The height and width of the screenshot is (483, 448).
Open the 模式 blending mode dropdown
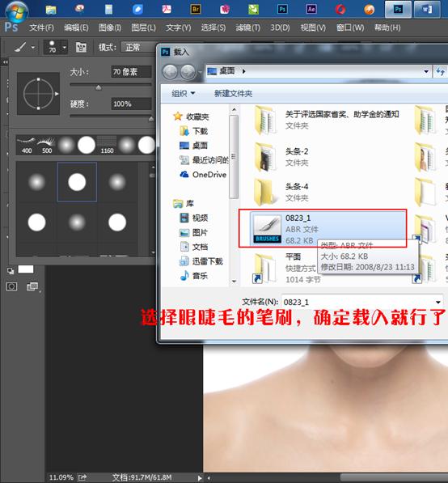tap(139, 47)
